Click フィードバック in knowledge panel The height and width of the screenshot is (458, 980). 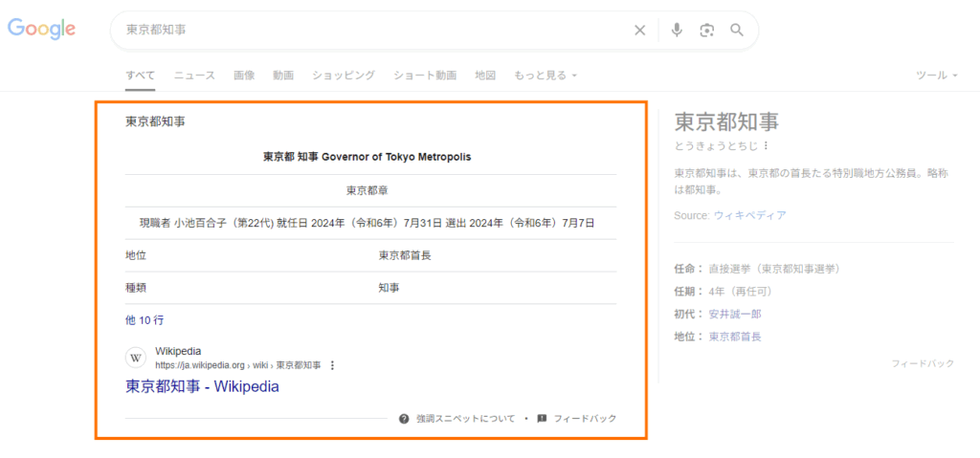click(x=923, y=363)
